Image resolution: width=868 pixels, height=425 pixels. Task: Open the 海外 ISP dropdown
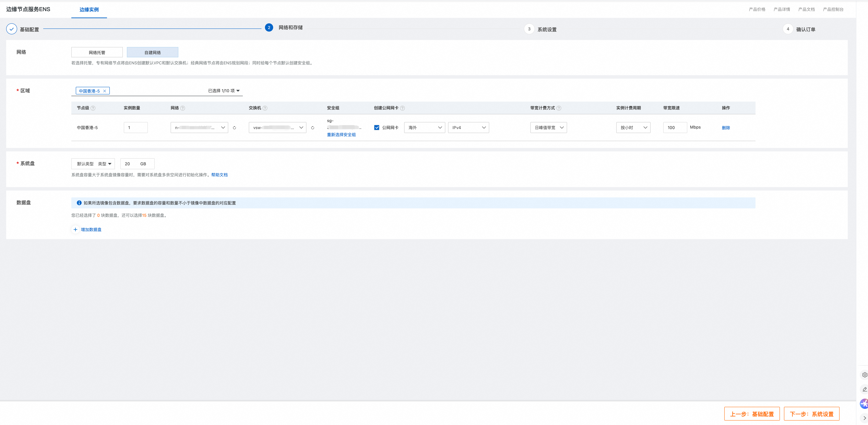[425, 128]
